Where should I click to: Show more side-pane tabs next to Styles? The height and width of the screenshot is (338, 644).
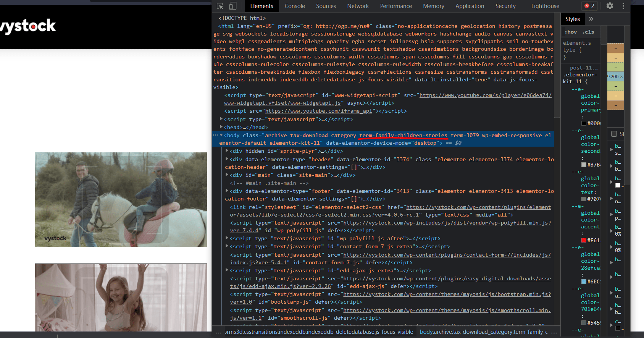coord(591,19)
